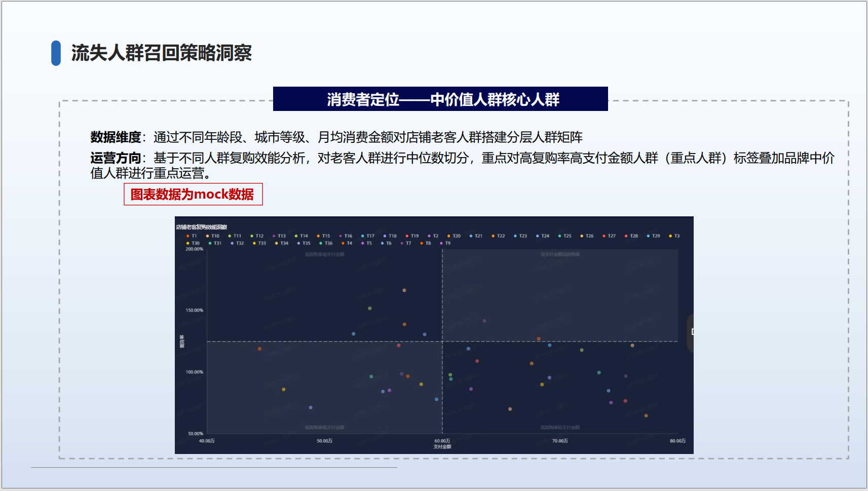Click the 40.00万 x-axis label
Screen dimensions: 868x491
click(207, 441)
